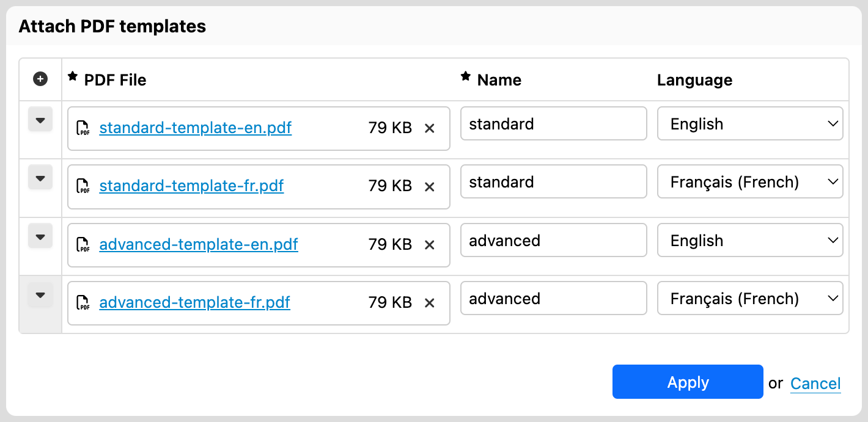Add a new row with plus icon
This screenshot has width=868, height=422.
[40, 79]
